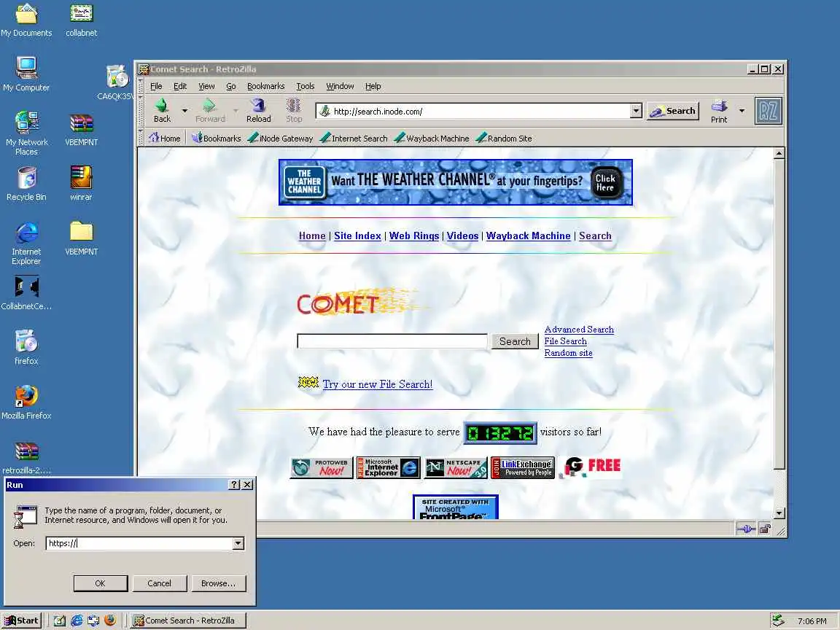Open the Random Site bookmark

tap(504, 139)
